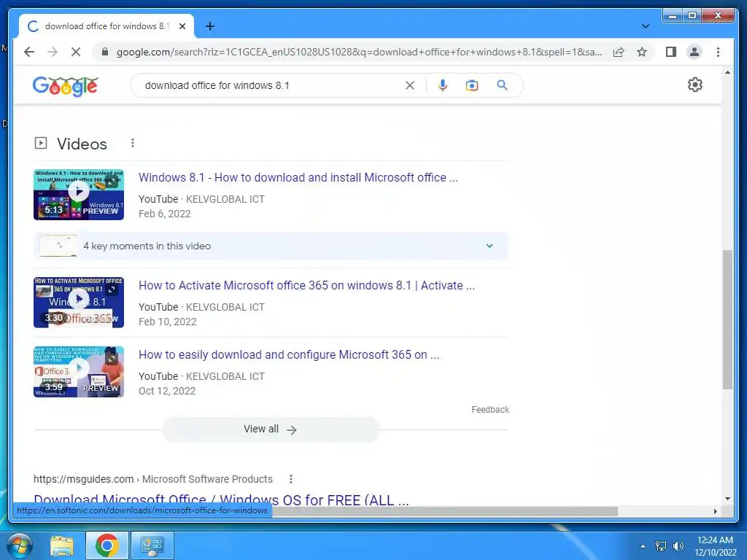
Task: Click the 'Oct 12, 2022' date text
Action: click(167, 391)
